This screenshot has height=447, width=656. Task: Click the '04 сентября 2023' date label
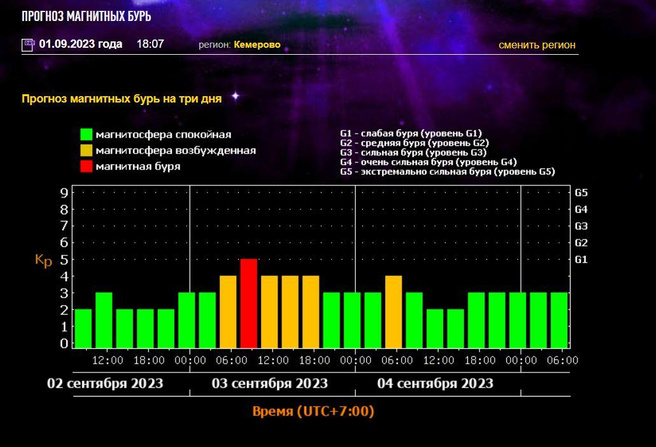click(x=435, y=383)
